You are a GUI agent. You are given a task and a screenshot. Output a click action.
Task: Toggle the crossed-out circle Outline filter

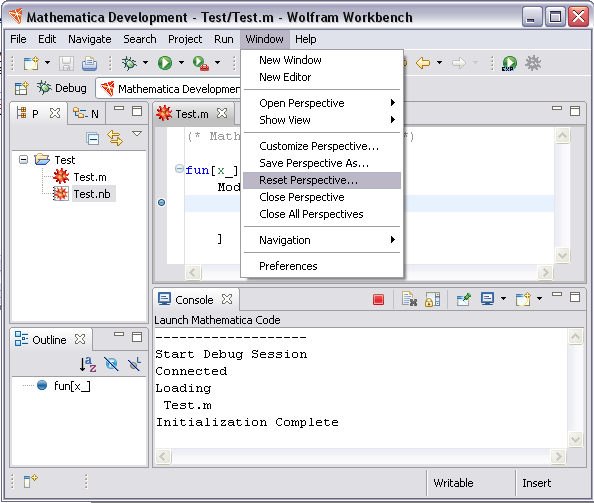click(111, 364)
